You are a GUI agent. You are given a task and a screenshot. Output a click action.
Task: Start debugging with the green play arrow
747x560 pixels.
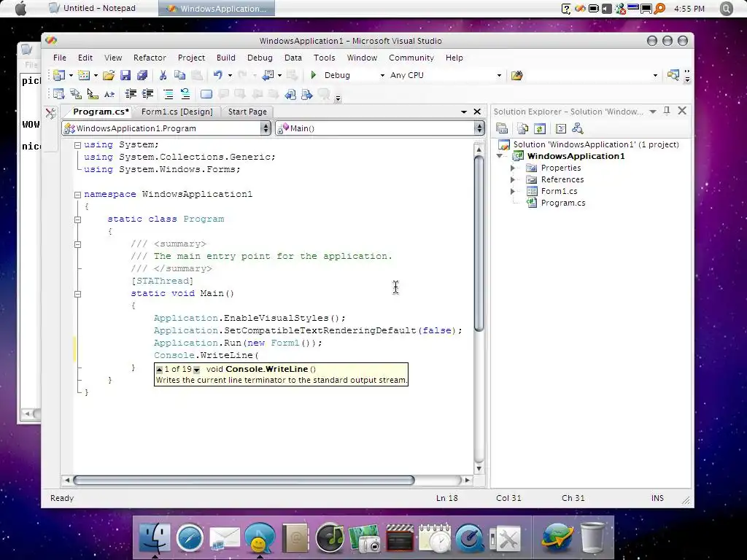click(314, 75)
